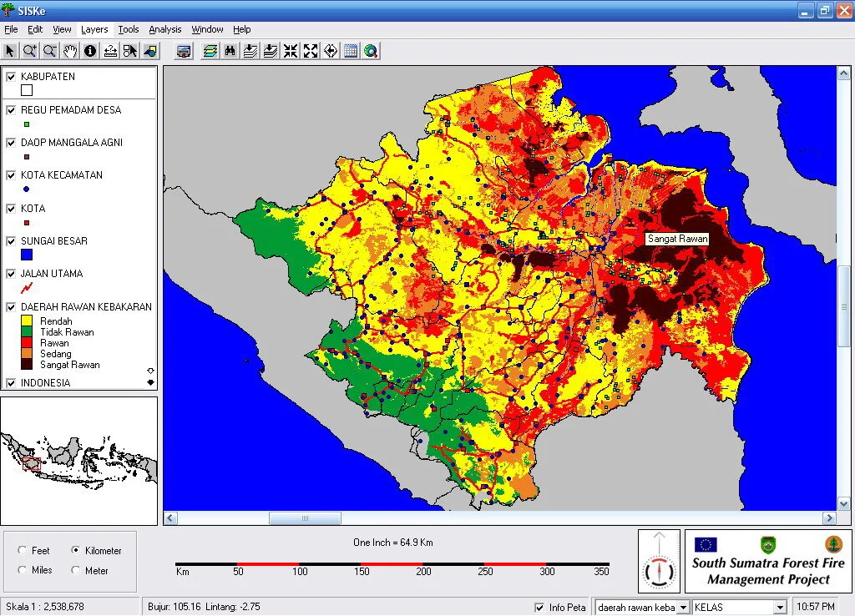Select the arrow pointer tool
The image size is (855, 616).
pos(10,51)
